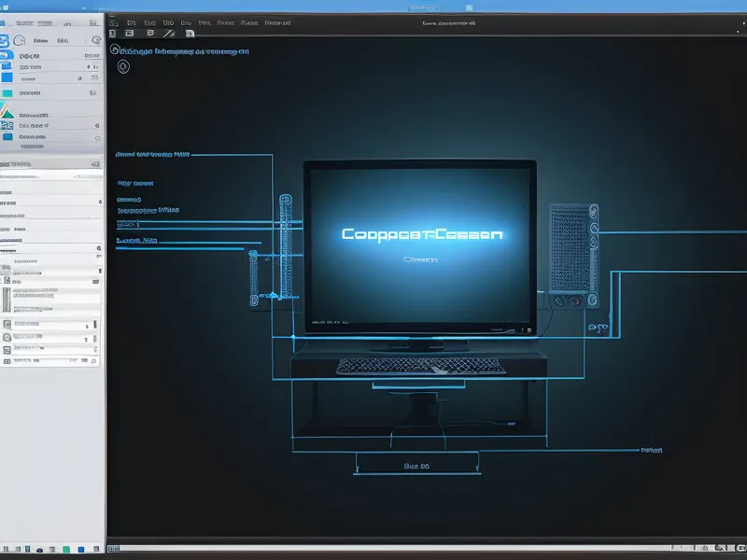The width and height of the screenshot is (747, 560).
Task: Click the small label ending the long bottom line
Action: tap(651, 450)
